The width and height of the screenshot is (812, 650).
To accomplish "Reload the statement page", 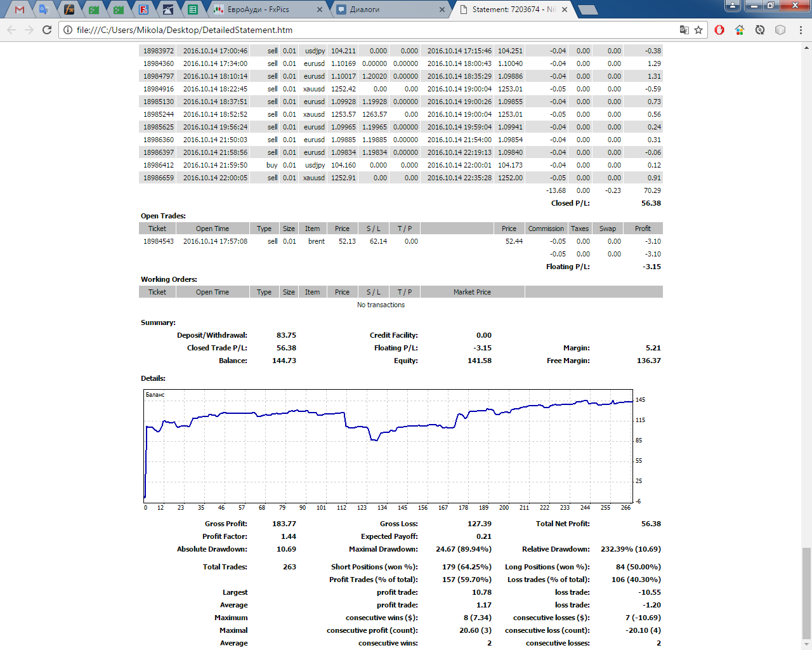I will [47, 30].
